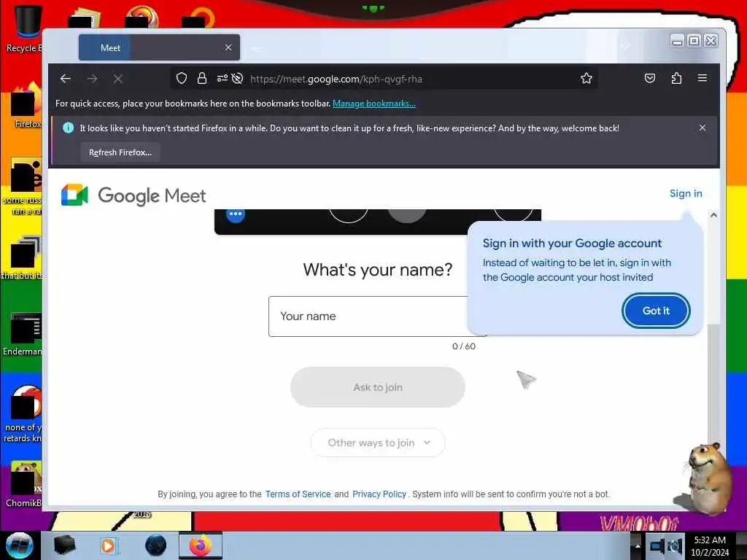Open Firefox hamburger application menu

click(x=703, y=77)
